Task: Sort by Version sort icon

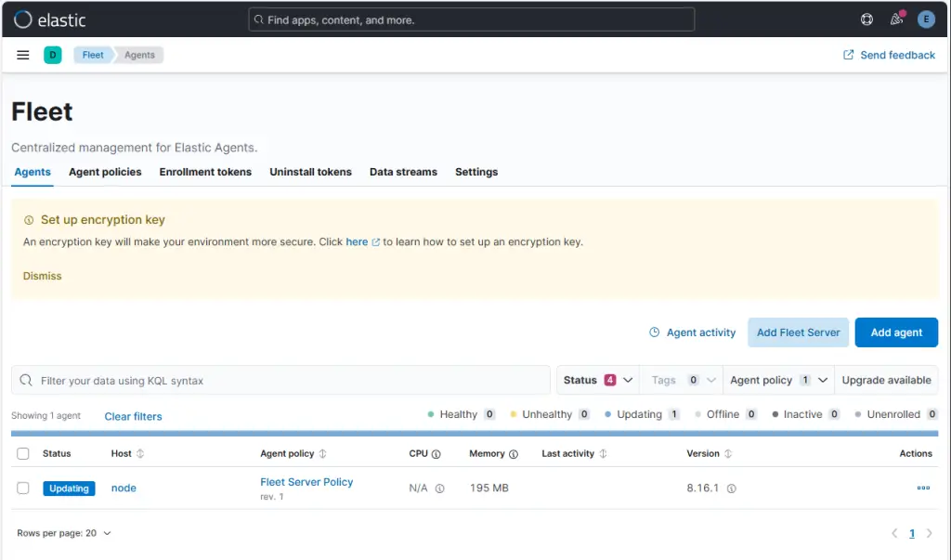Action: (x=728, y=454)
